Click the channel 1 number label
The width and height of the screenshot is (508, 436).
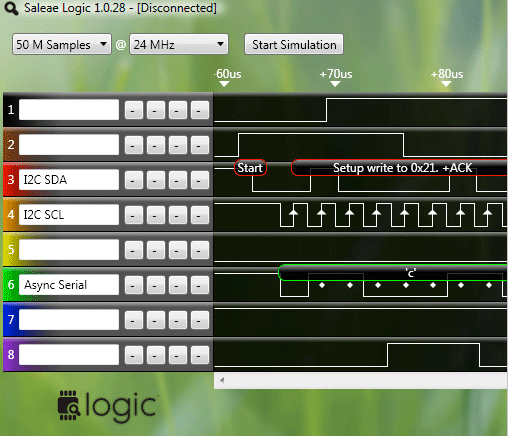(x=11, y=110)
